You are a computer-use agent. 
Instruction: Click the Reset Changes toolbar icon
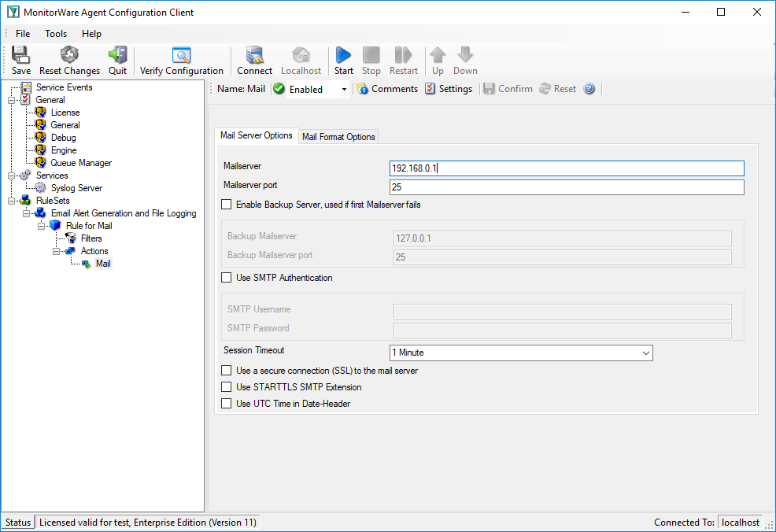[69, 55]
